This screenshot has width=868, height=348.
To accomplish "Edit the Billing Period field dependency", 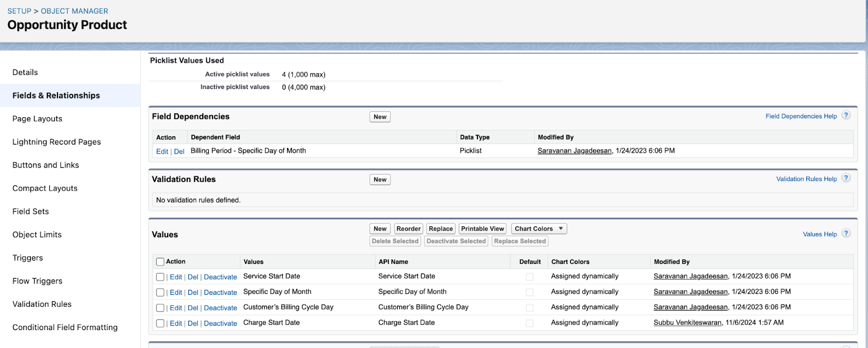I will [x=162, y=151].
